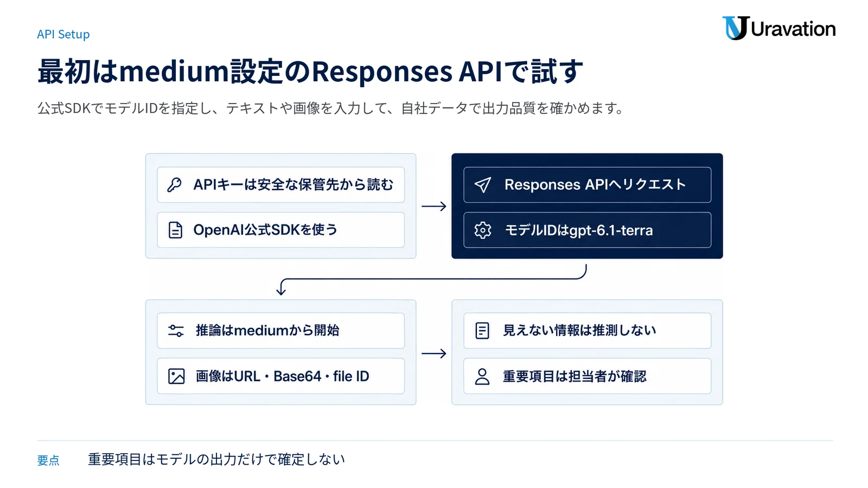Click the key icon beside APIキー text
This screenshot has width=868, height=488.
(175, 185)
